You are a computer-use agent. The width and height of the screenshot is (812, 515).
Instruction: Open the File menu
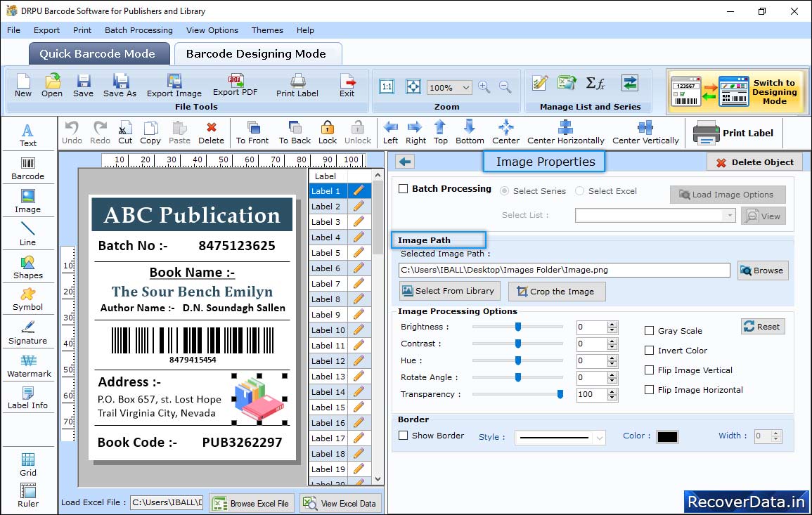coord(14,30)
